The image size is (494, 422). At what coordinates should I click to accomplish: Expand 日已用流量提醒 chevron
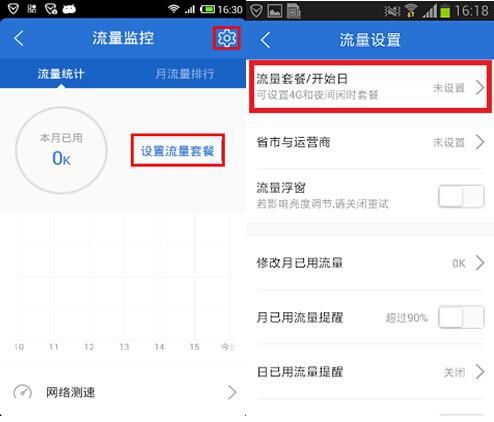point(480,372)
